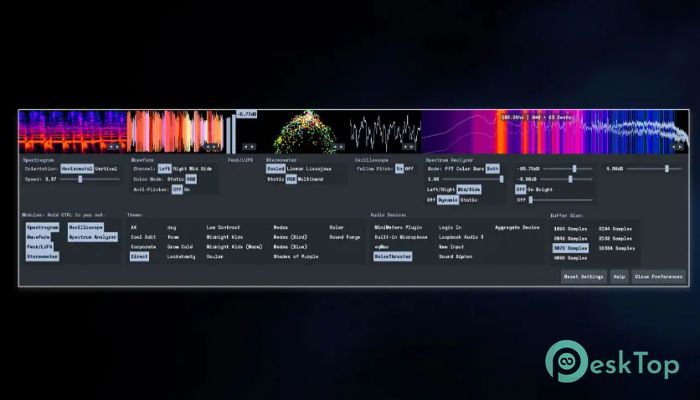700x400 pixels.
Task: Select the Low Contrast theme
Action: pos(223,228)
